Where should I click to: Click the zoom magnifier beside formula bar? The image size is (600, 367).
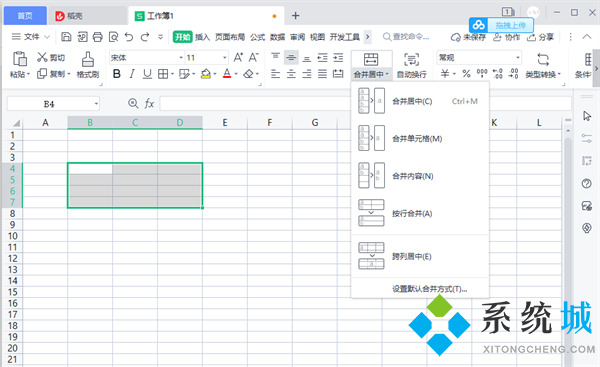(x=133, y=103)
